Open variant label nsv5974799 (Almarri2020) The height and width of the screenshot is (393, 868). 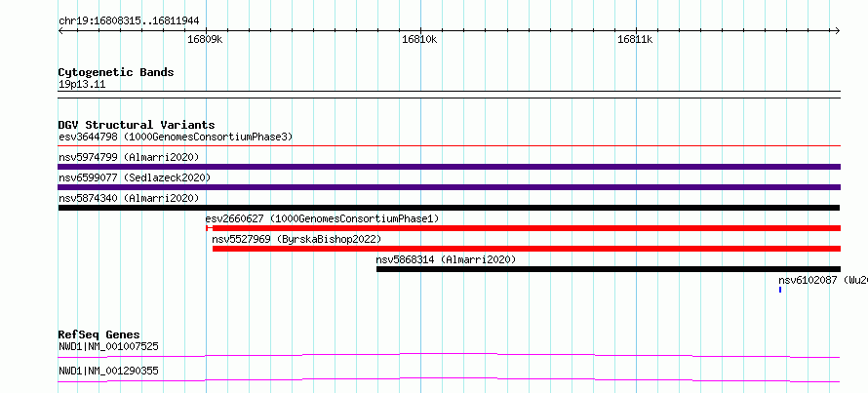pos(129,157)
